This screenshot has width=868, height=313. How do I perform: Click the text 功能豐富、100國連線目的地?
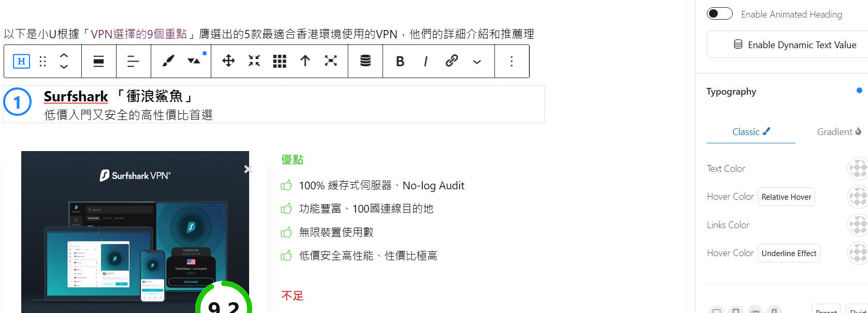pos(366,208)
